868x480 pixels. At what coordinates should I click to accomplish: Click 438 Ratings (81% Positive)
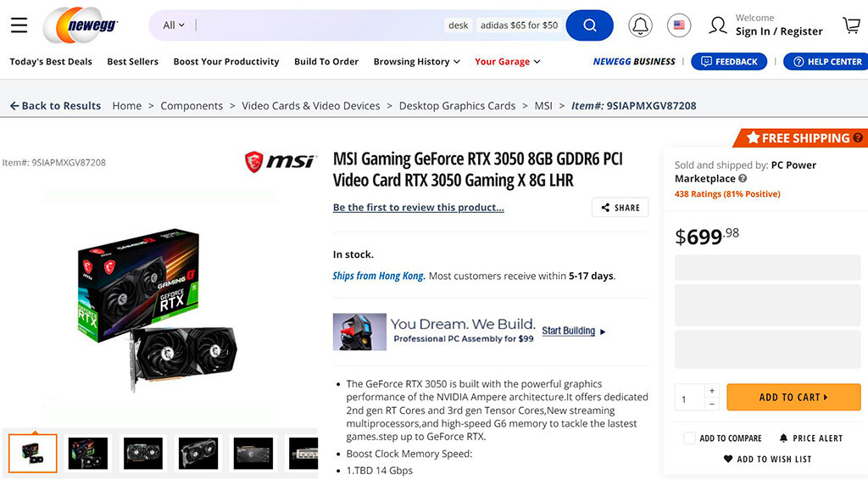point(727,193)
